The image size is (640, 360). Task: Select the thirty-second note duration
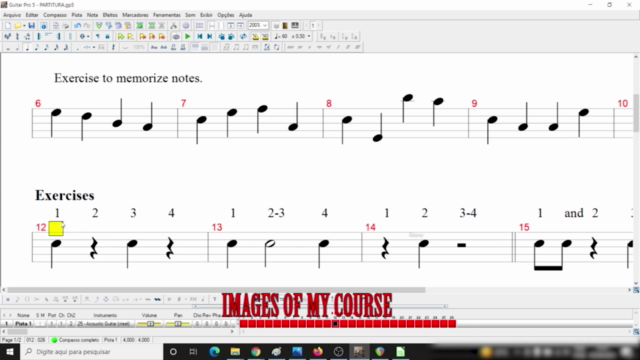coord(56,47)
